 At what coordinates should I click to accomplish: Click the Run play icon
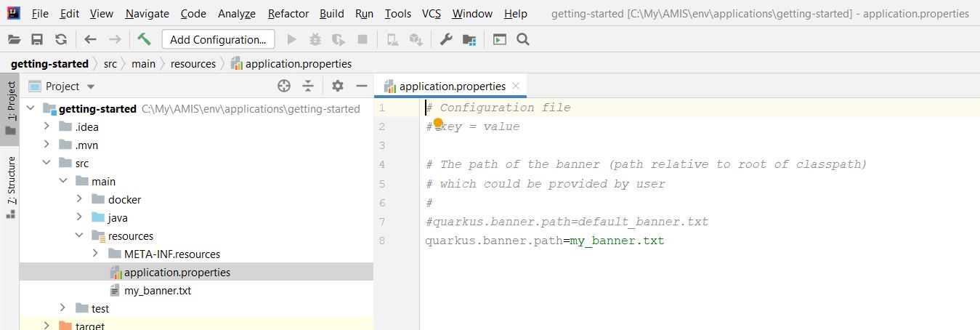[x=292, y=39]
